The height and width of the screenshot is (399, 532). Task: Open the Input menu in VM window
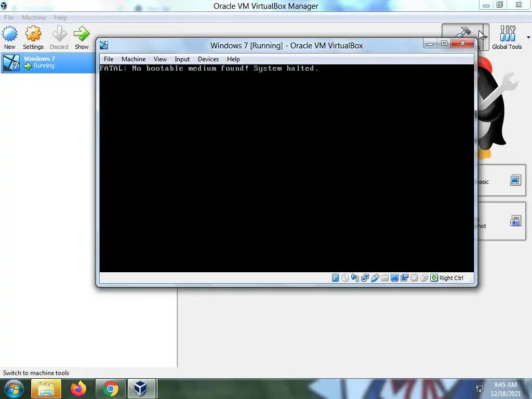pos(182,59)
